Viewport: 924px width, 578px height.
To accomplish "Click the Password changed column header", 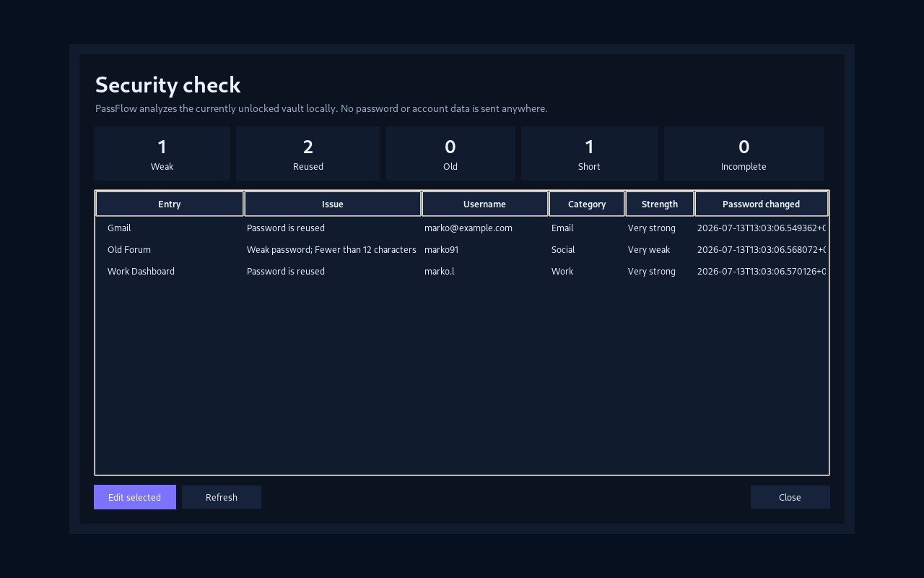I will pos(761,204).
